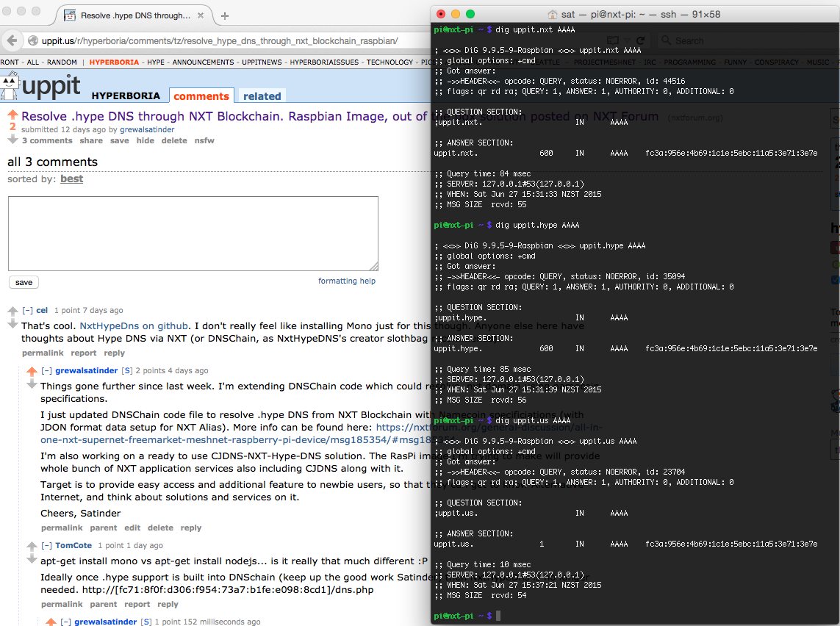Collapse grewalsatinder's 152 milliseconds ago comment

[x=66, y=622]
